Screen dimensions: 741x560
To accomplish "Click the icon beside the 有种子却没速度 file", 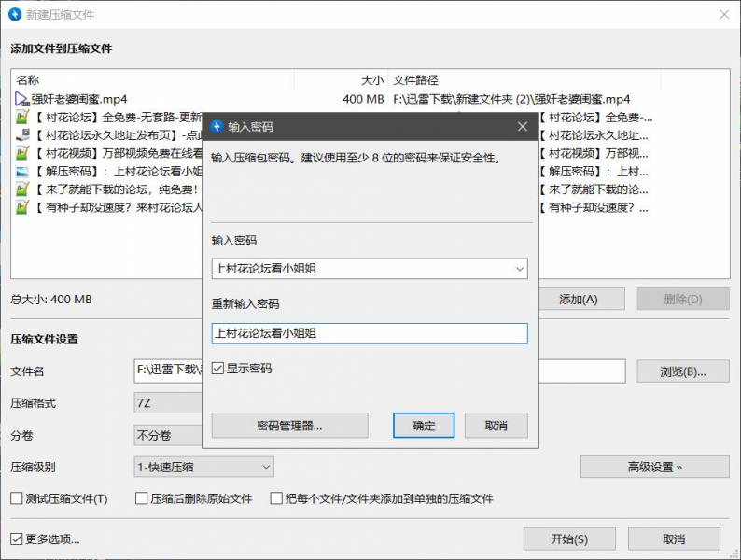I will 22,207.
